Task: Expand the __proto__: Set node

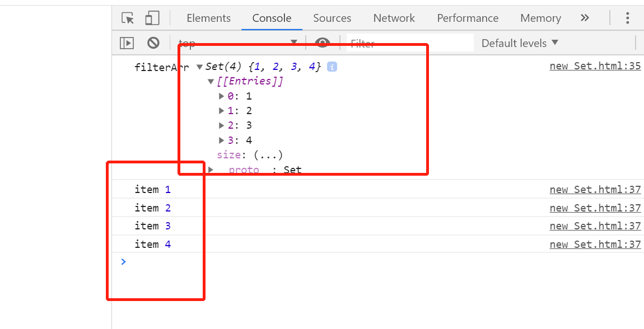Action: click(x=211, y=169)
